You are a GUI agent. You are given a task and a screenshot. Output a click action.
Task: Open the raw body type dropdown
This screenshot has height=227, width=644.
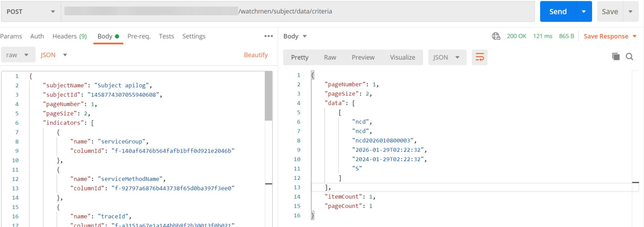18,55
